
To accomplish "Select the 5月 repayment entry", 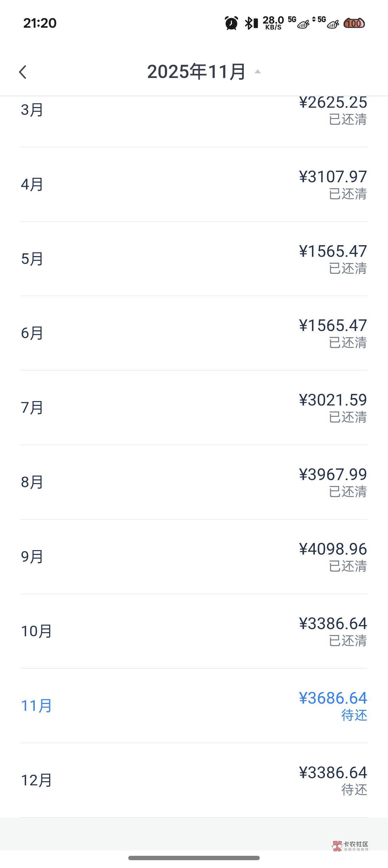I will click(x=194, y=259).
